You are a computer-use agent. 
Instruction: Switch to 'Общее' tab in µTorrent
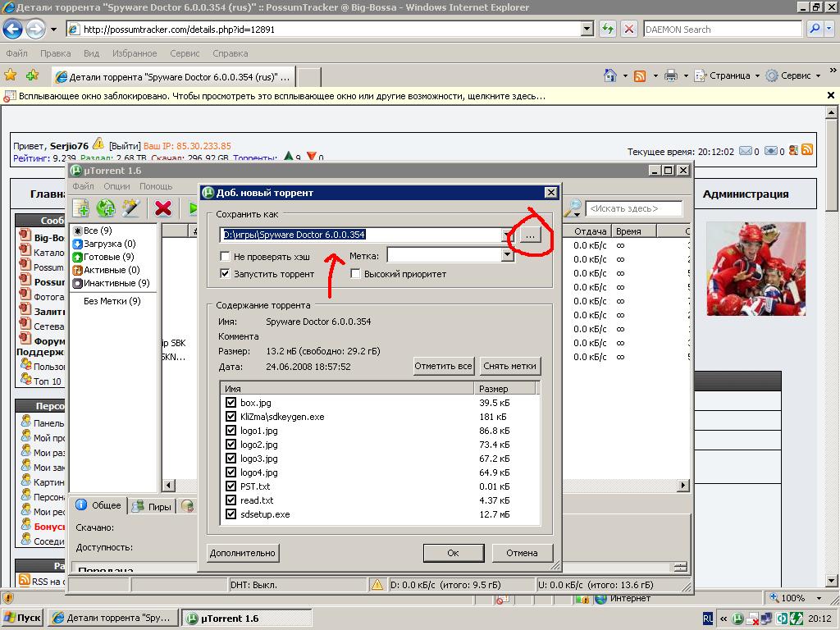pyautogui.click(x=99, y=505)
